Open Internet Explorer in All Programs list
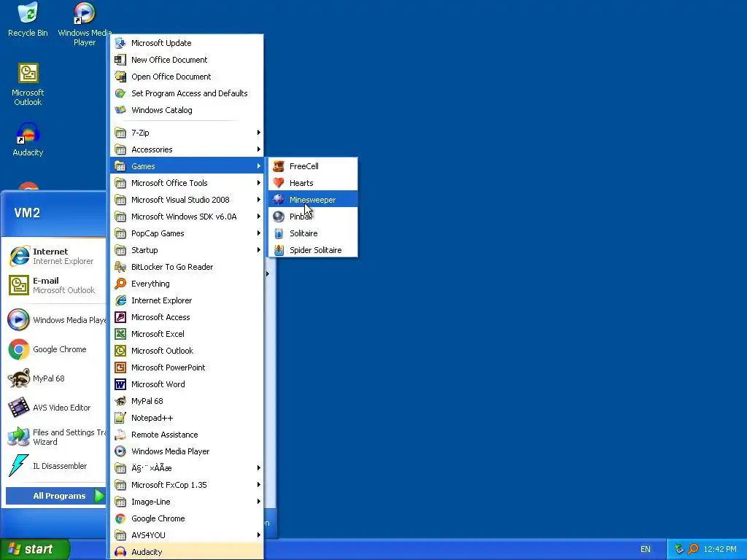 (187, 300)
